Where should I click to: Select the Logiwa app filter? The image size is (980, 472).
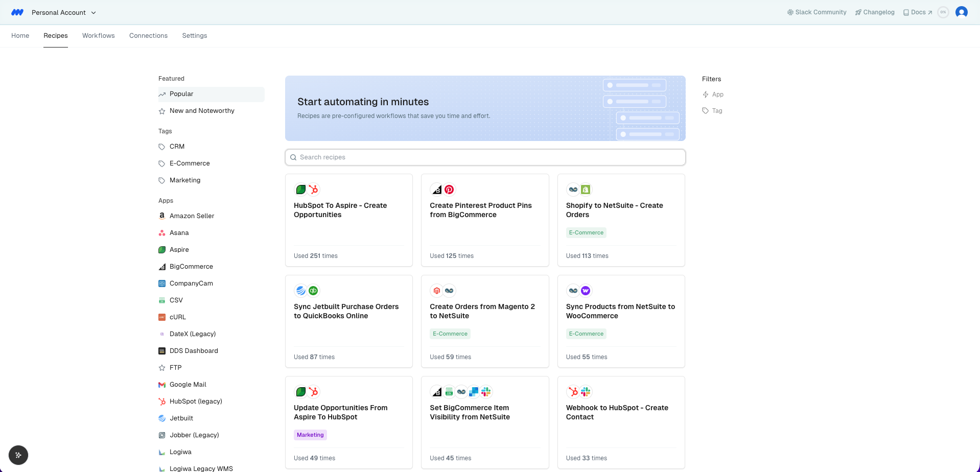211,452
